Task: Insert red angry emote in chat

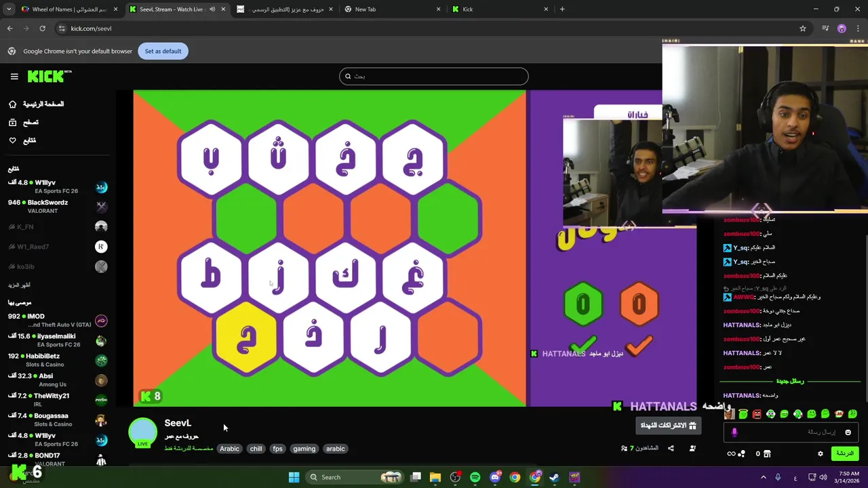Action: pos(757,414)
